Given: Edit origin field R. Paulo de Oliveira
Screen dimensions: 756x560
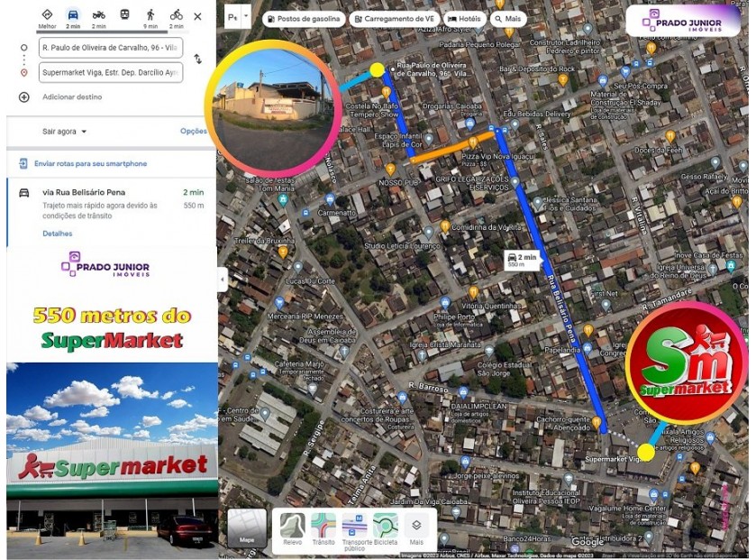Looking at the screenshot, I should pyautogui.click(x=111, y=48).
